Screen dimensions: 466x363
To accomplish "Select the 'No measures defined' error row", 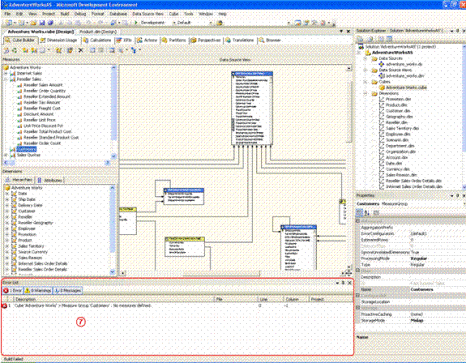I will pyautogui.click(x=177, y=306).
